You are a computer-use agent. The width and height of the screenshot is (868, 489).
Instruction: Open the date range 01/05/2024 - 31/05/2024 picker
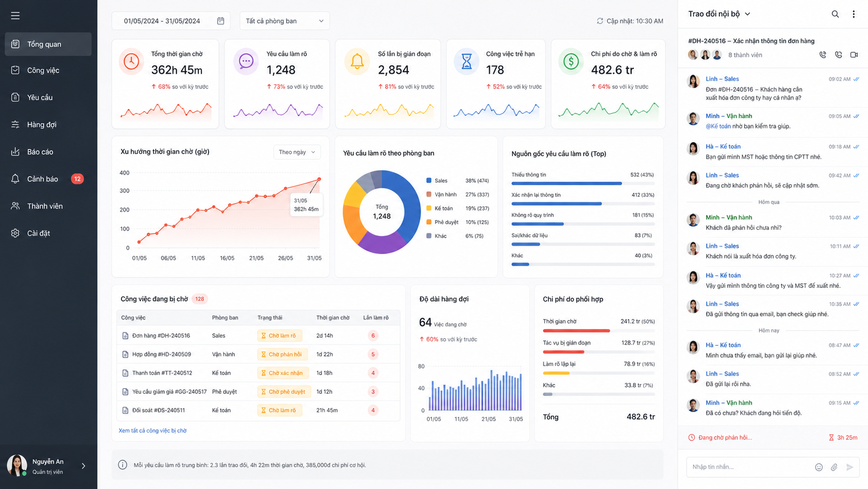pyautogui.click(x=171, y=21)
